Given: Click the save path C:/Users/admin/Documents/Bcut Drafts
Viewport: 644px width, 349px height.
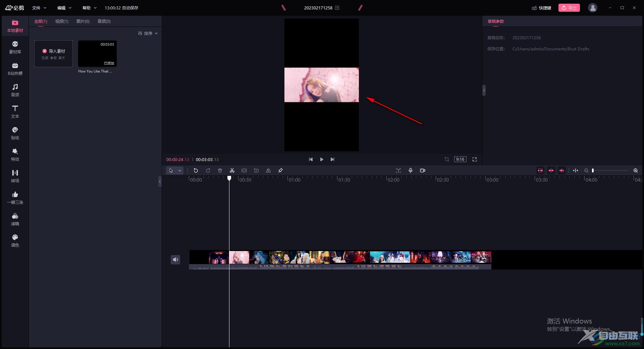Looking at the screenshot, I should coord(550,49).
